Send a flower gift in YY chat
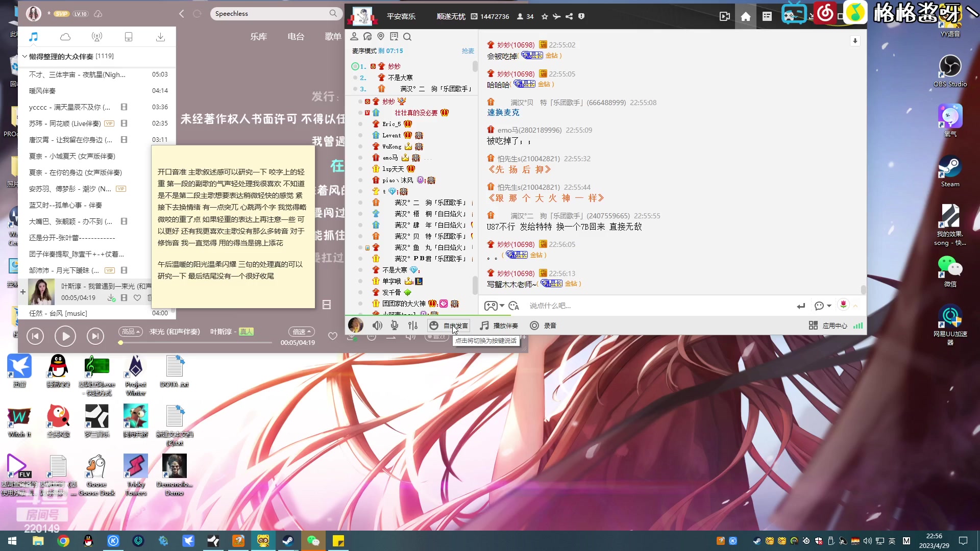 point(843,305)
